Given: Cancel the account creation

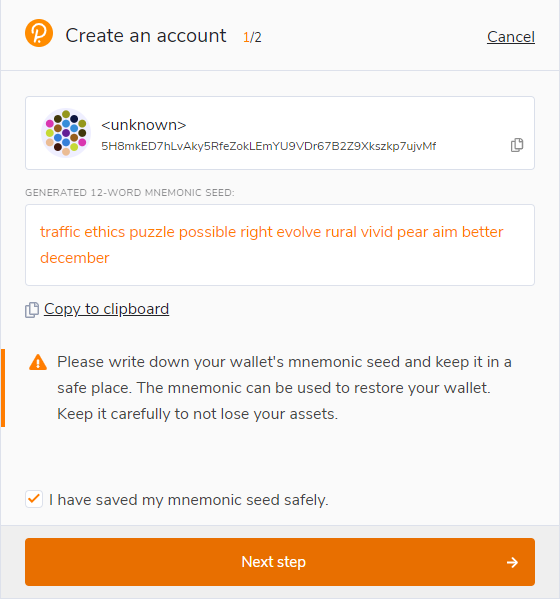Looking at the screenshot, I should [511, 37].
